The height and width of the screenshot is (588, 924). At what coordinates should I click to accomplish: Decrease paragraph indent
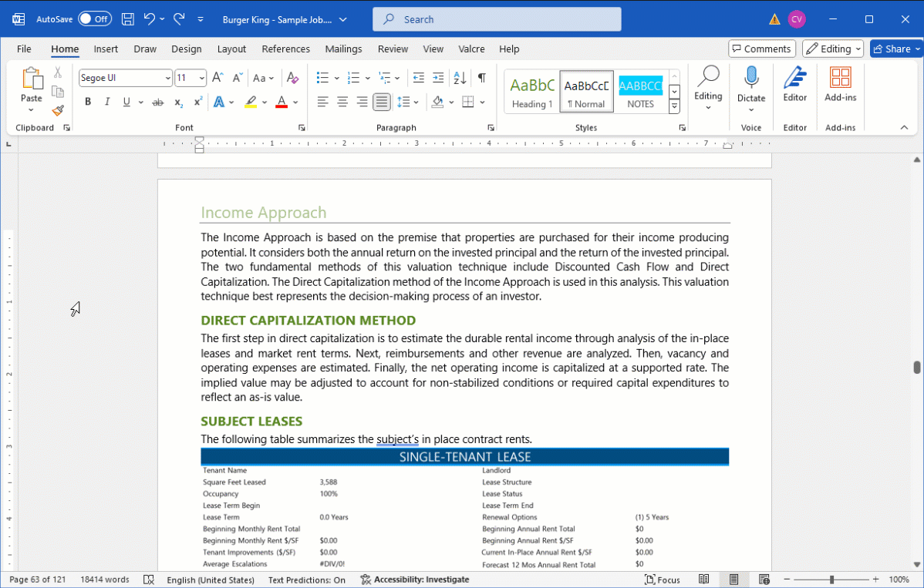[x=418, y=78]
